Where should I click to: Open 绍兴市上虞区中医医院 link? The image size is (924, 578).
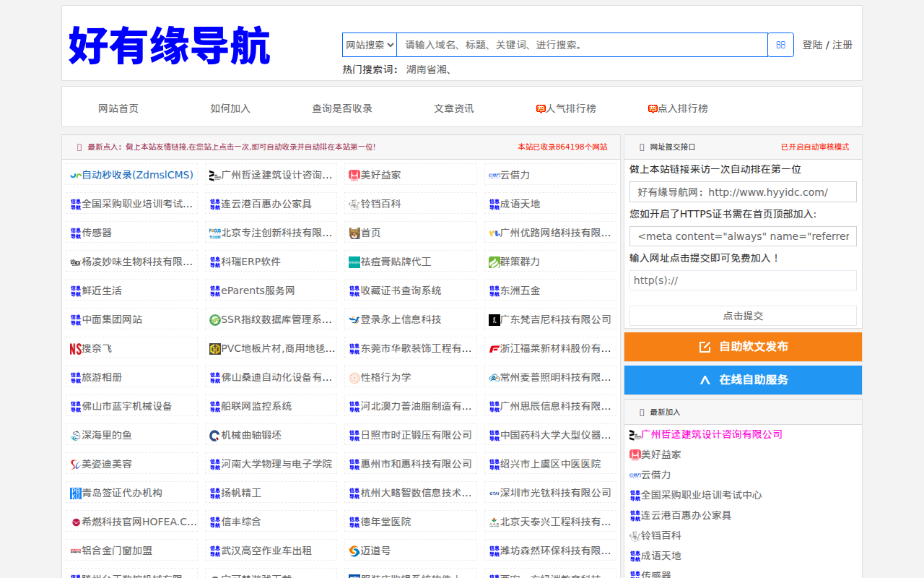point(551,464)
